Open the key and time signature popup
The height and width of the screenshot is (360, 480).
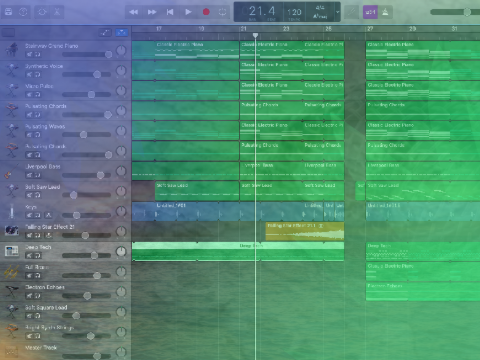click(320, 12)
